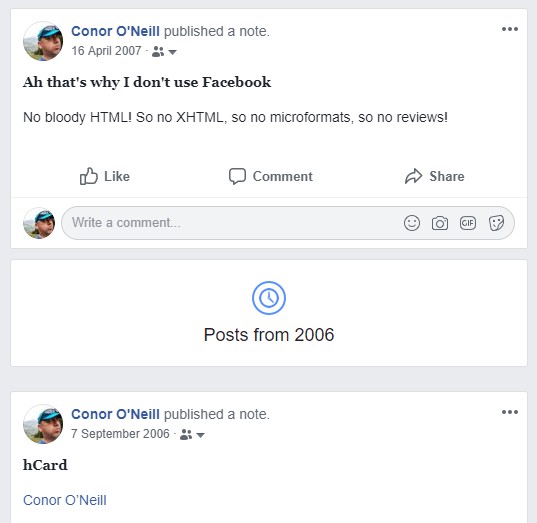Screen dimensions: 537x523
Task: Click profile picture on the 2007 note
Action: (x=43, y=41)
